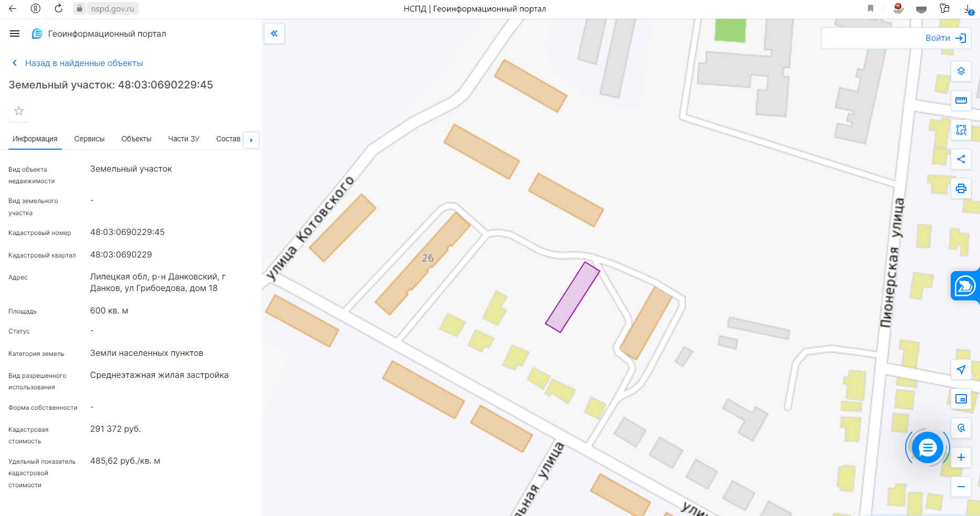980x516 pixels.
Task: Switch to the Сервисы tab
Action: [90, 139]
